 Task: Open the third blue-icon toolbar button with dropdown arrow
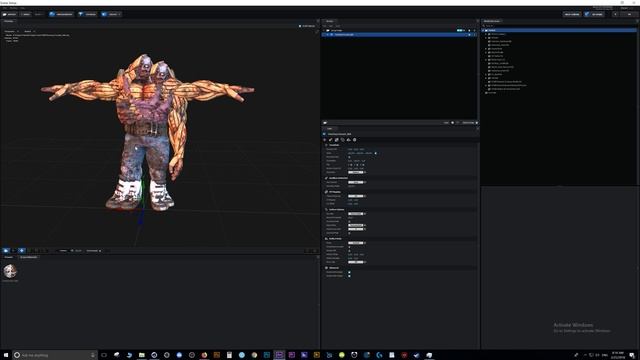point(111,14)
